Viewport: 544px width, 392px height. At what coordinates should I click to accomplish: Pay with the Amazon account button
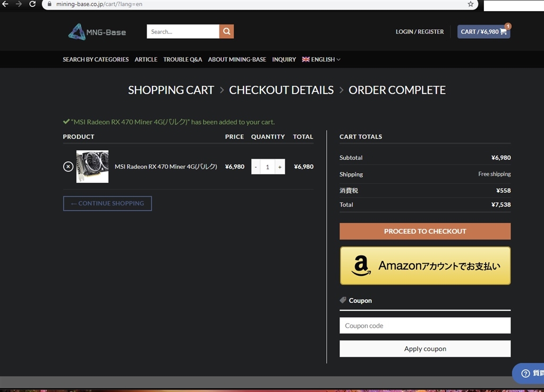coord(425,266)
